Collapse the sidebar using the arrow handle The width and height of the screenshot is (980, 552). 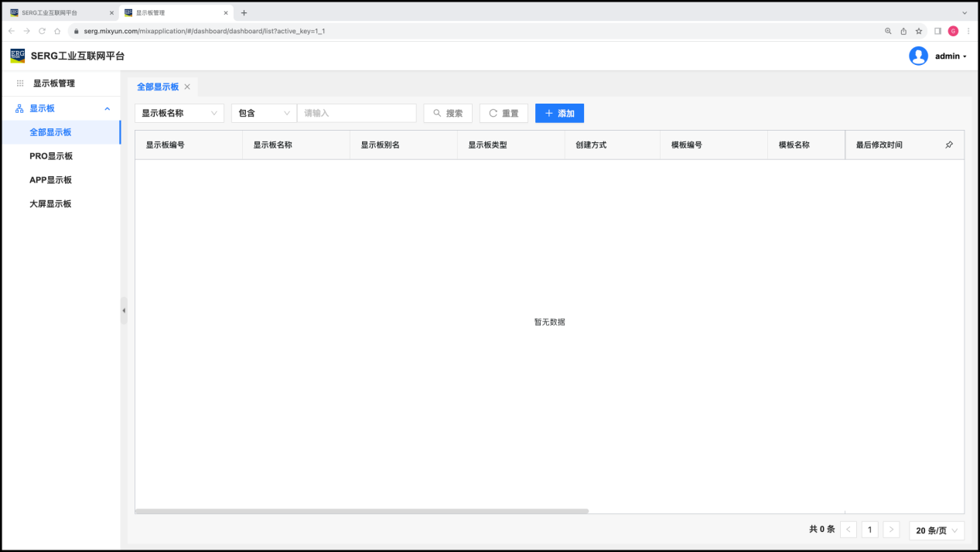coord(124,310)
